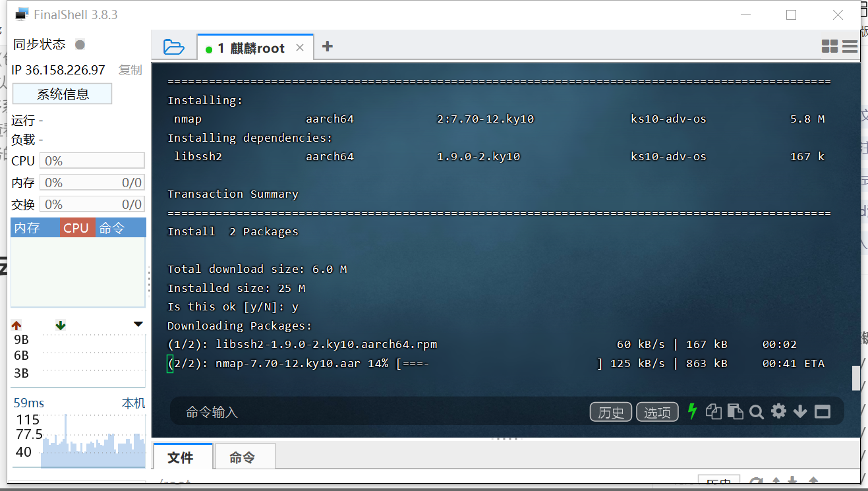868x491 pixels.
Task: Click libssh2-1.9.0-2.ky10.aarch64.rpm download line
Action: pos(482,344)
